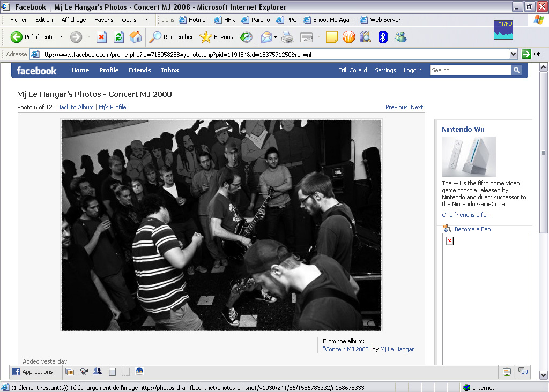Click the Facebook search magnifier button
The width and height of the screenshot is (549, 392).
pyautogui.click(x=516, y=70)
